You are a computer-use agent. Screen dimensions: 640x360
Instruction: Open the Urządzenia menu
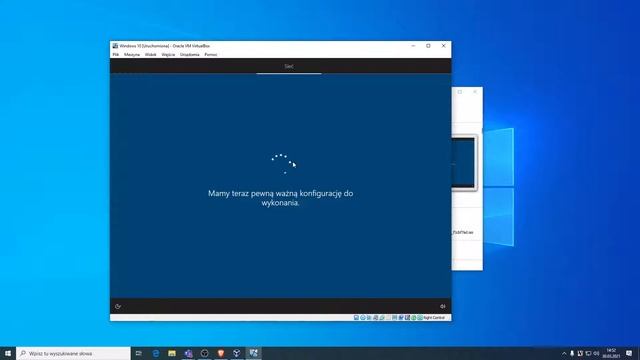[x=190, y=54]
